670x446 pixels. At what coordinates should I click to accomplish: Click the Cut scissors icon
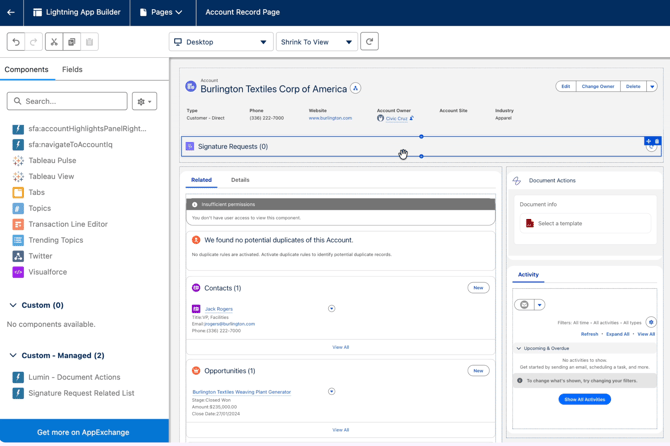pyautogui.click(x=54, y=42)
